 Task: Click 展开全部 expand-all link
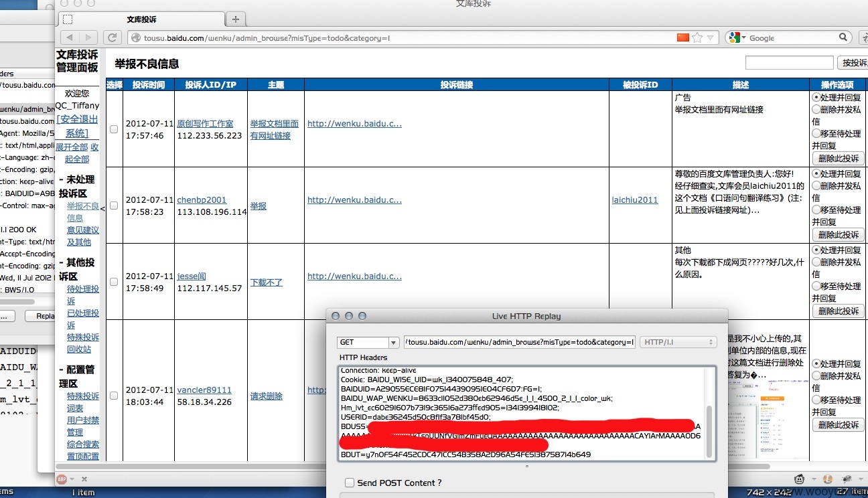72,147
